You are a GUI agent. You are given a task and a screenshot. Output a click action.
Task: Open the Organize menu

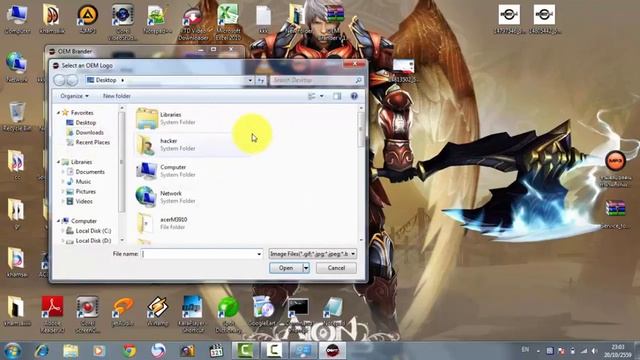(74, 96)
